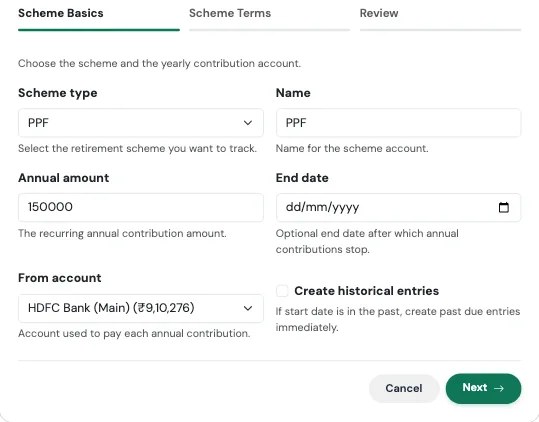This screenshot has width=539, height=422.
Task: Click the 'Scheme type' field label
Action: click(58, 93)
